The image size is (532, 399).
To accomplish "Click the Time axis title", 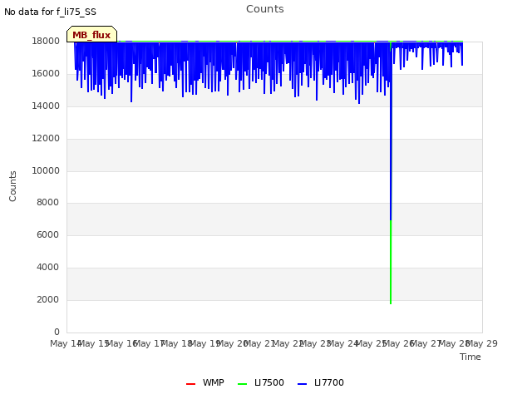I will click(470, 357).
